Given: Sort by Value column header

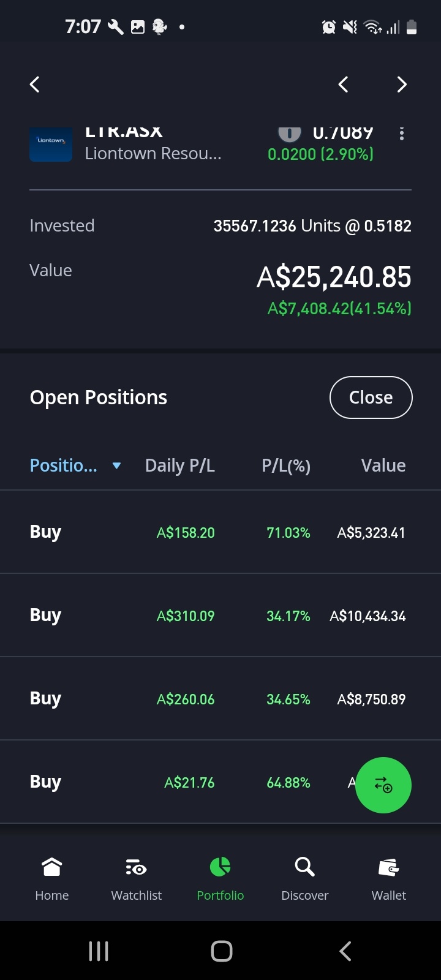Looking at the screenshot, I should point(383,466).
